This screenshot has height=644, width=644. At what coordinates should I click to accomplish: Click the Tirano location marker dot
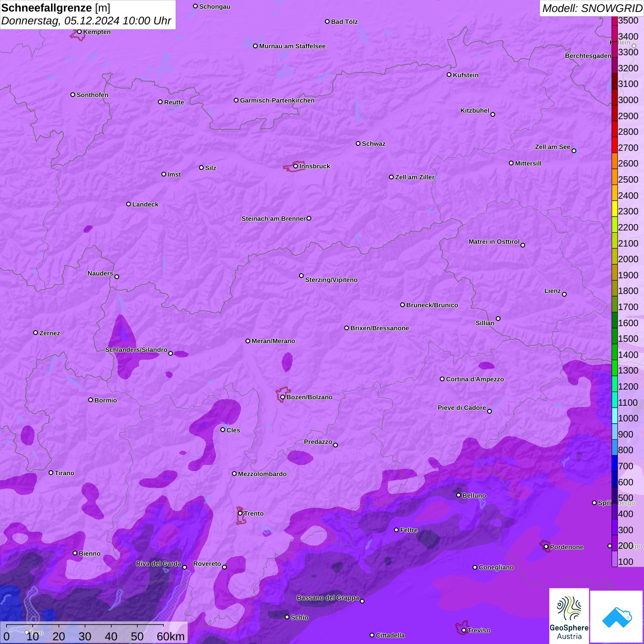[51, 472]
